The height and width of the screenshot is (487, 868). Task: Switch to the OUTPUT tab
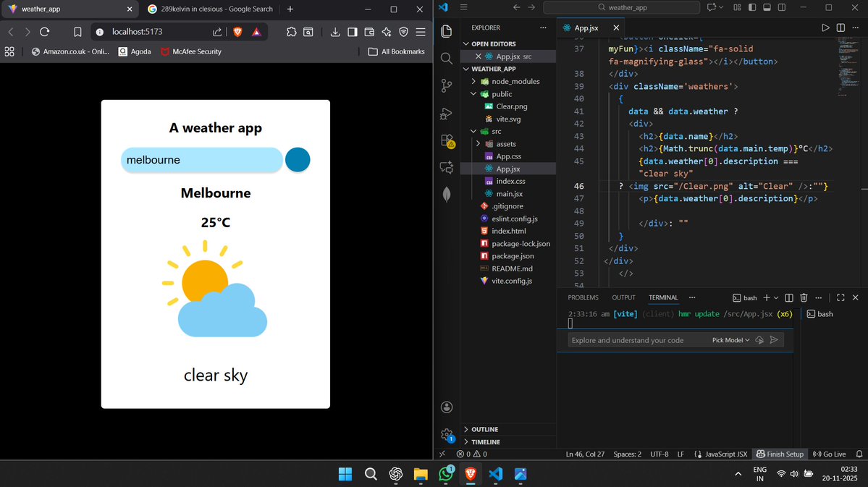[623, 297]
